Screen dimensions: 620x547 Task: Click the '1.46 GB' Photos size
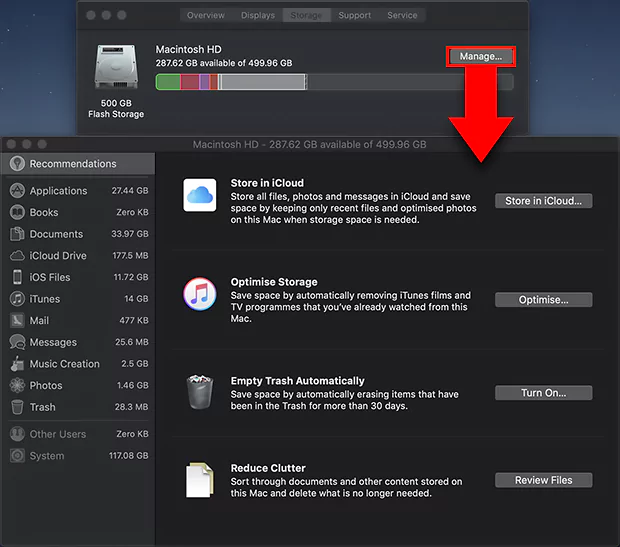[133, 385]
